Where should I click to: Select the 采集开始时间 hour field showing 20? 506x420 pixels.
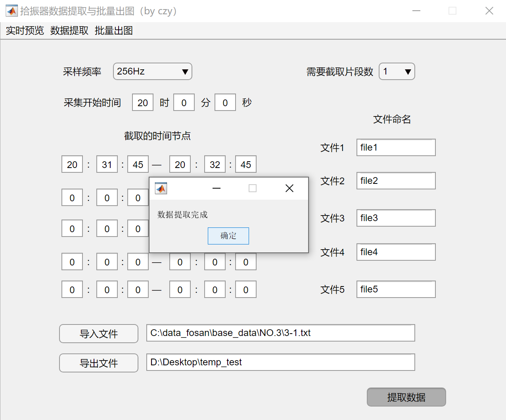(142, 102)
